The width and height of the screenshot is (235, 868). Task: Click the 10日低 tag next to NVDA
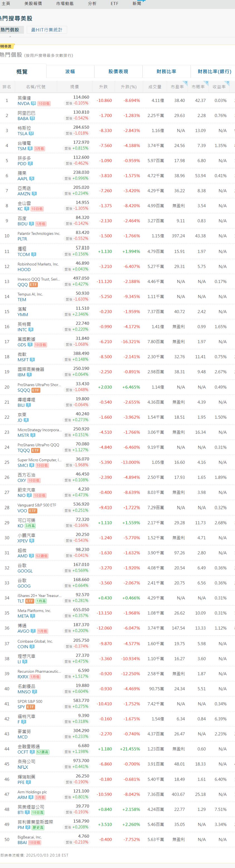[44, 103]
